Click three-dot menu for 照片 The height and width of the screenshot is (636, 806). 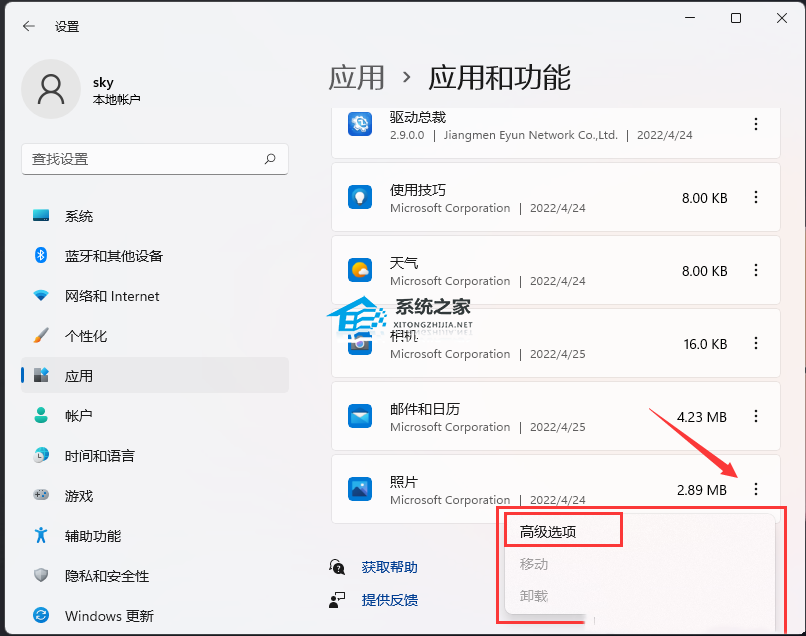click(756, 489)
